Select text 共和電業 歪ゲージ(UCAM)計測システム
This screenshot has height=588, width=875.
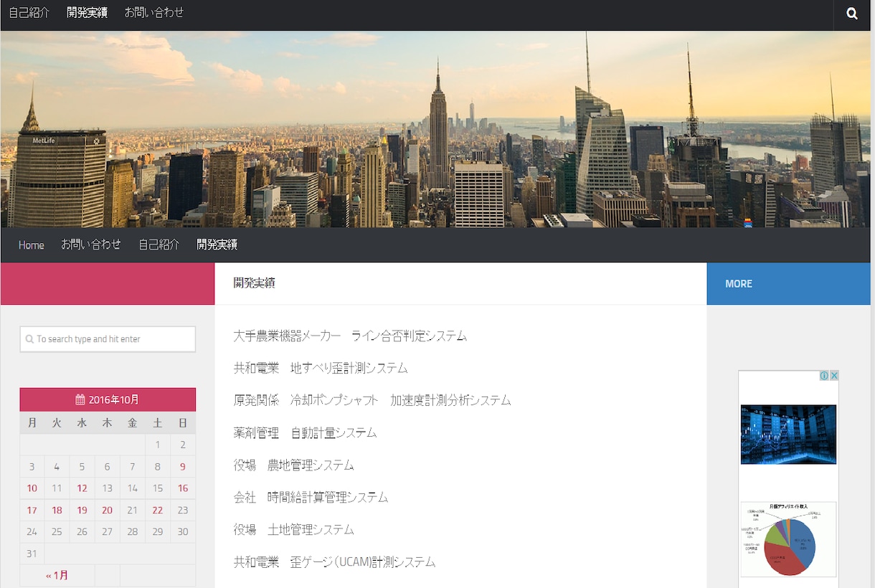click(334, 562)
